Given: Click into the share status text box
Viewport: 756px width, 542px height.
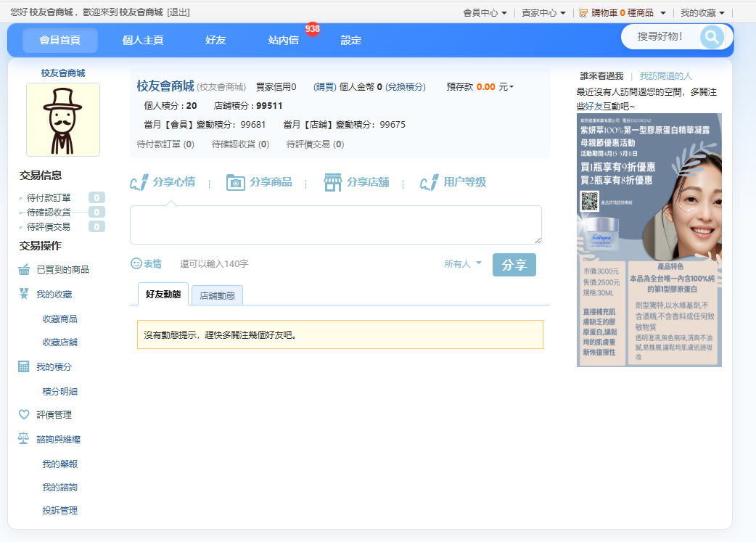Looking at the screenshot, I should coord(335,225).
